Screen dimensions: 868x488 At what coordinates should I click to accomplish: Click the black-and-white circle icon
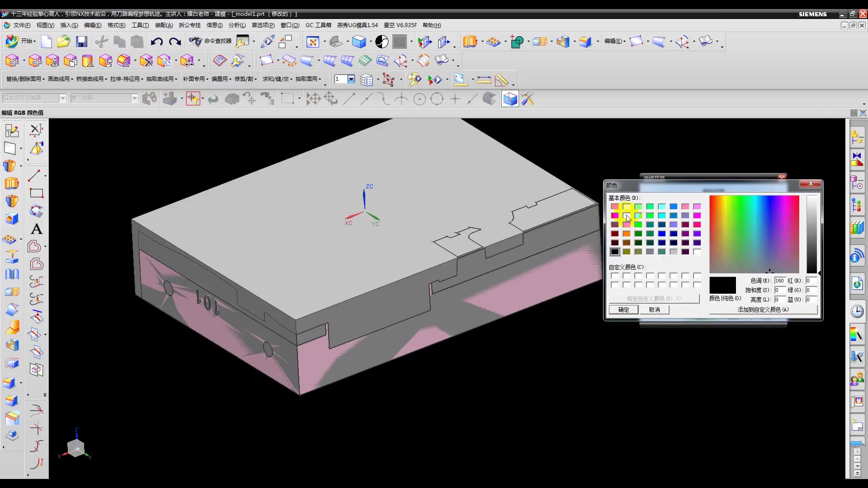pos(382,42)
